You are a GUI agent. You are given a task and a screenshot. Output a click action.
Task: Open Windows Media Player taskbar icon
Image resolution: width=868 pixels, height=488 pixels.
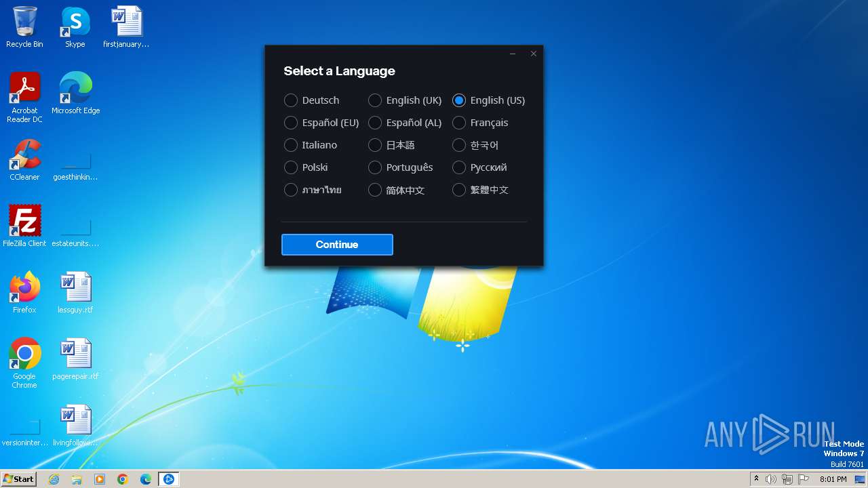(100, 479)
